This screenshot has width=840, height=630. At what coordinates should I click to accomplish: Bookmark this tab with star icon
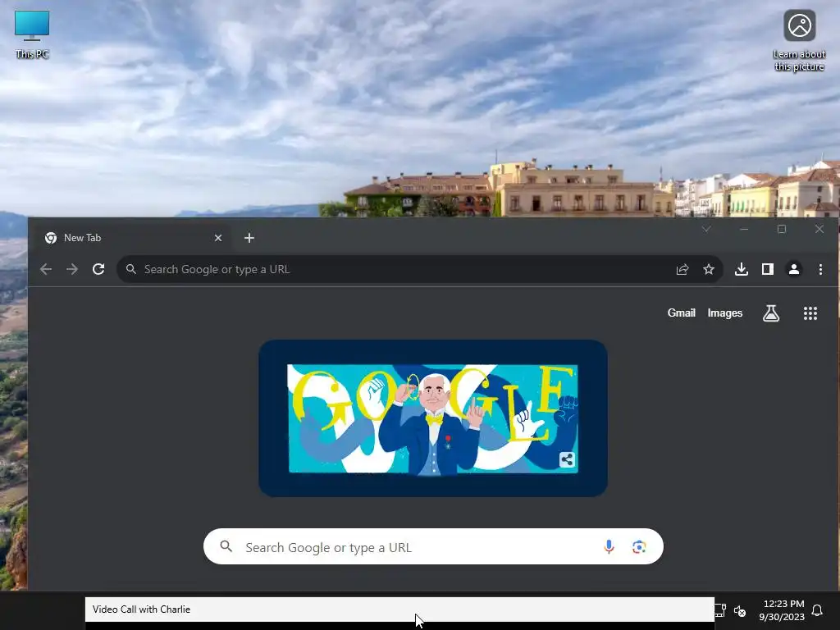click(x=708, y=269)
